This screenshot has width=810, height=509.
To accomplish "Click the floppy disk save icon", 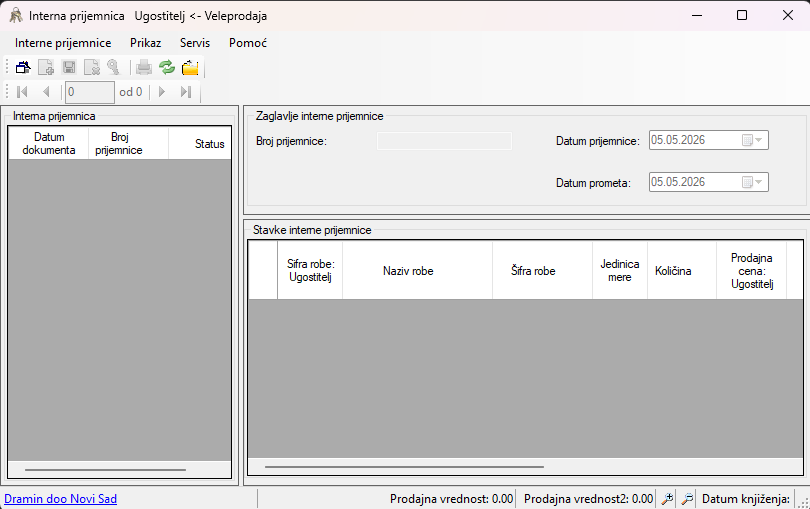I will click(x=69, y=67).
